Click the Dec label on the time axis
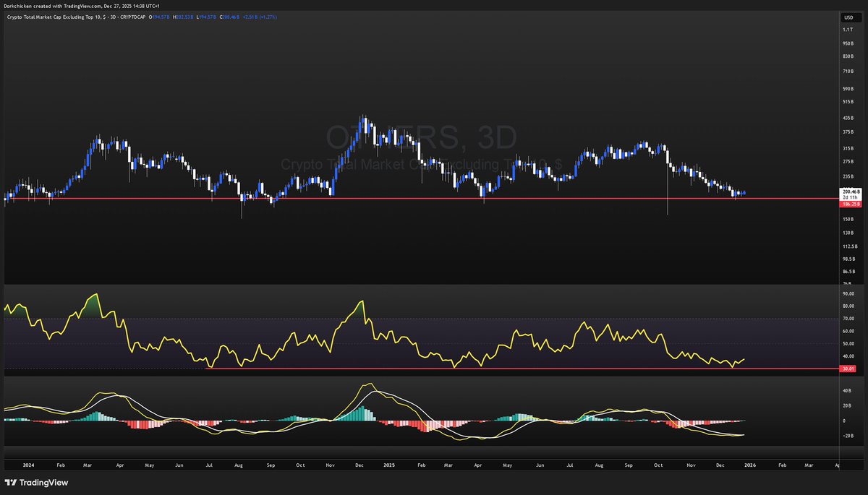 [720, 465]
